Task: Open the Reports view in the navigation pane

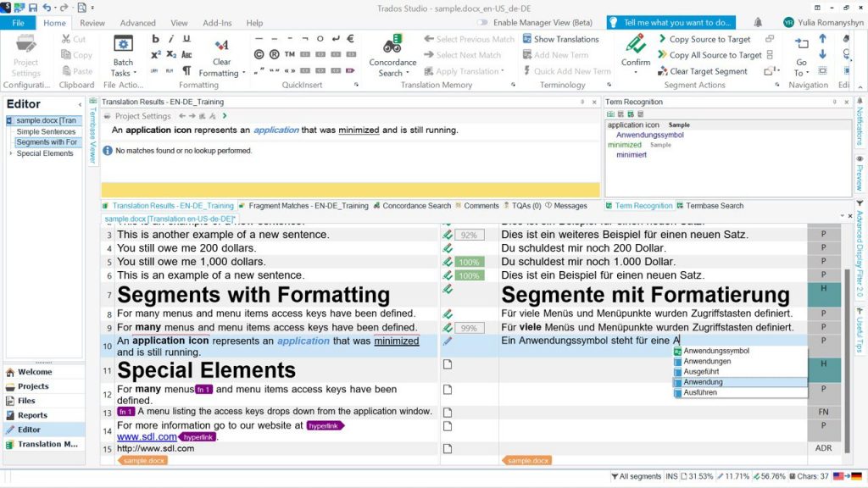Action: (x=44, y=415)
